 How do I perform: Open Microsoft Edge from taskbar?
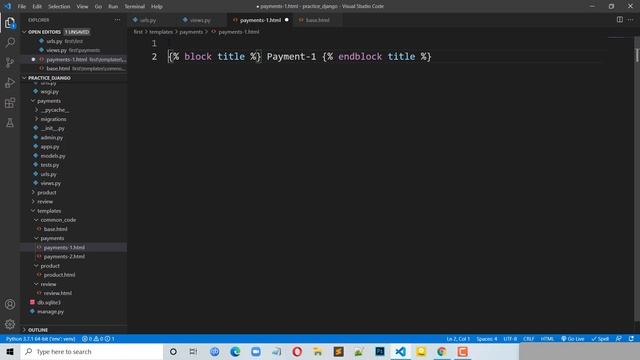pos(235,351)
